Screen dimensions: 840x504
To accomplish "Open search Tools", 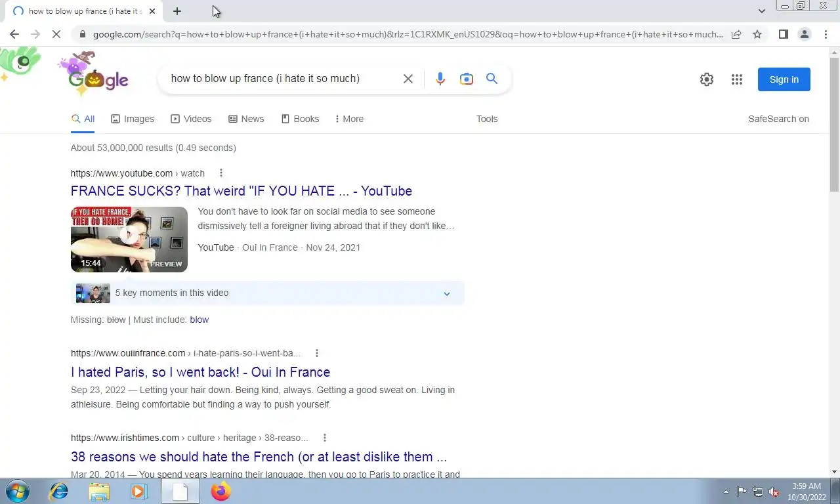I will [x=487, y=119].
